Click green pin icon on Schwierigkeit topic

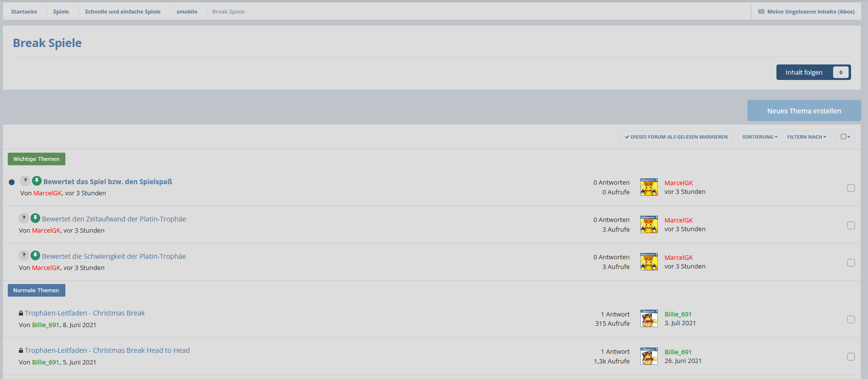35,255
